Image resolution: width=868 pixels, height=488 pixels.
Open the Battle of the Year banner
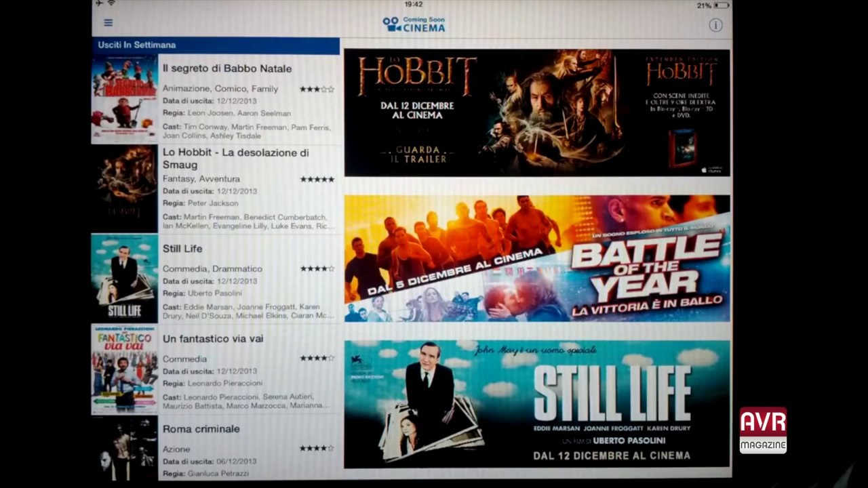pyautogui.click(x=537, y=258)
